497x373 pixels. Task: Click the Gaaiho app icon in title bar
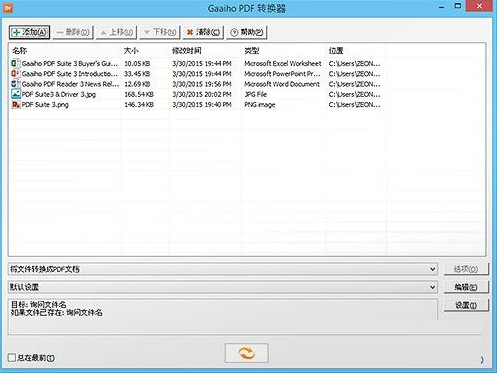8,8
